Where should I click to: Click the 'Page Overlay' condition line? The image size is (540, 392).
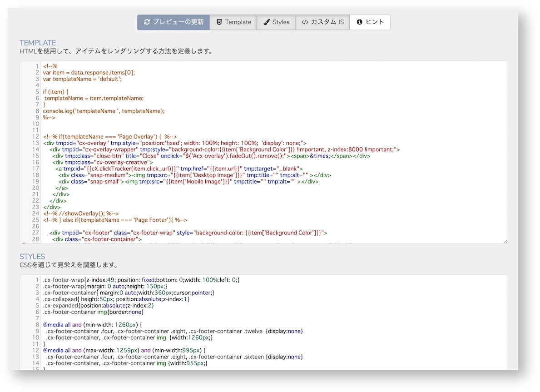click(x=110, y=137)
